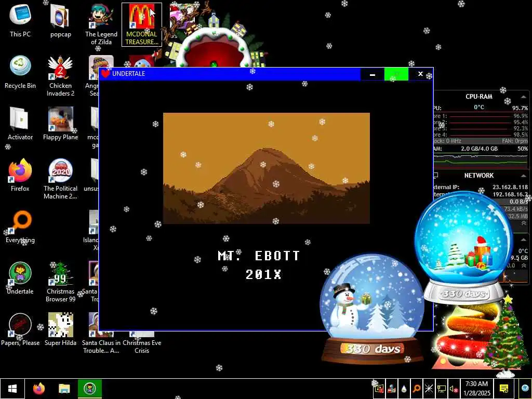This screenshot has width=532, height=399.
Task: Open the popcap folder on desktop
Action: tap(60, 20)
